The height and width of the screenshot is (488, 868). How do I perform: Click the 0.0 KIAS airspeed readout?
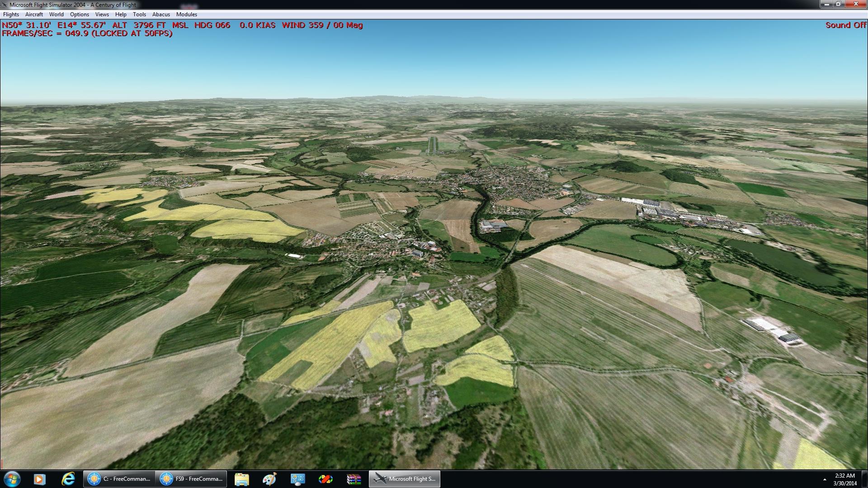(257, 25)
